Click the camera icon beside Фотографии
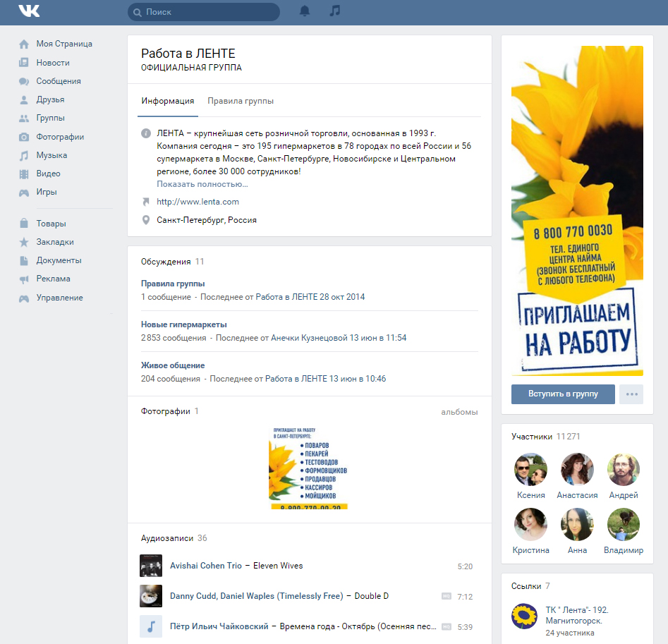 click(x=24, y=137)
